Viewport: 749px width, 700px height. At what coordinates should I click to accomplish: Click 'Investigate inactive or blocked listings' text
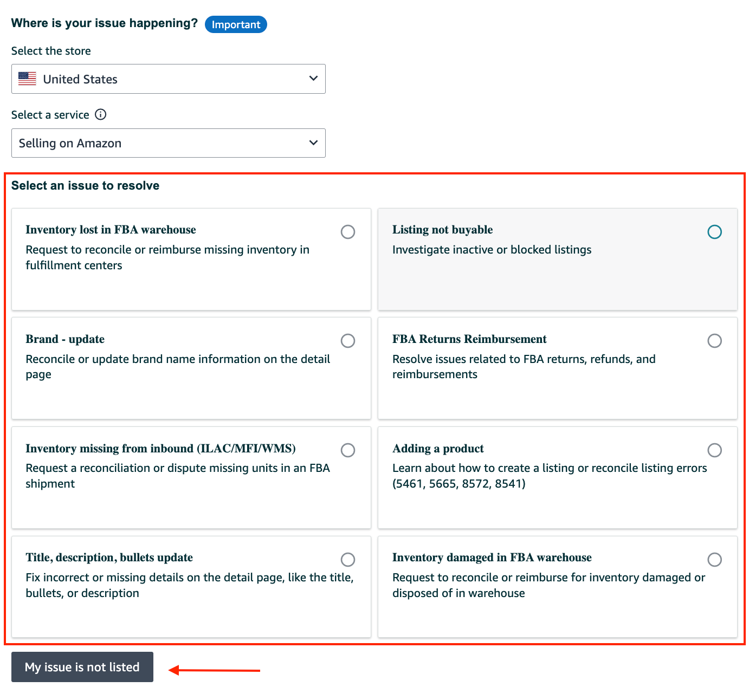[x=492, y=250]
